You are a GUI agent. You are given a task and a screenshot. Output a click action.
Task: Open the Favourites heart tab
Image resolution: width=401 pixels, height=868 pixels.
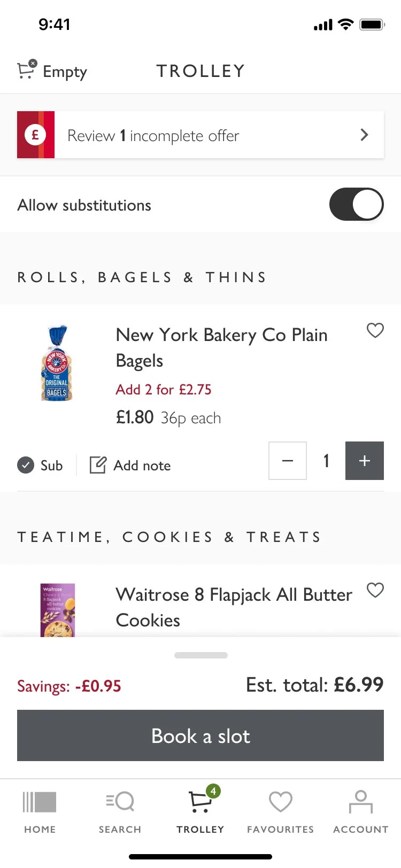click(280, 811)
